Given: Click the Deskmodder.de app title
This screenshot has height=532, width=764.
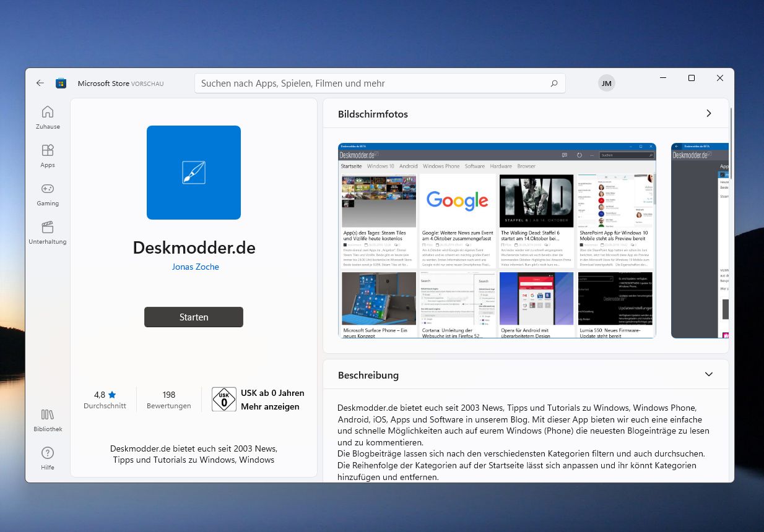Looking at the screenshot, I should point(194,247).
